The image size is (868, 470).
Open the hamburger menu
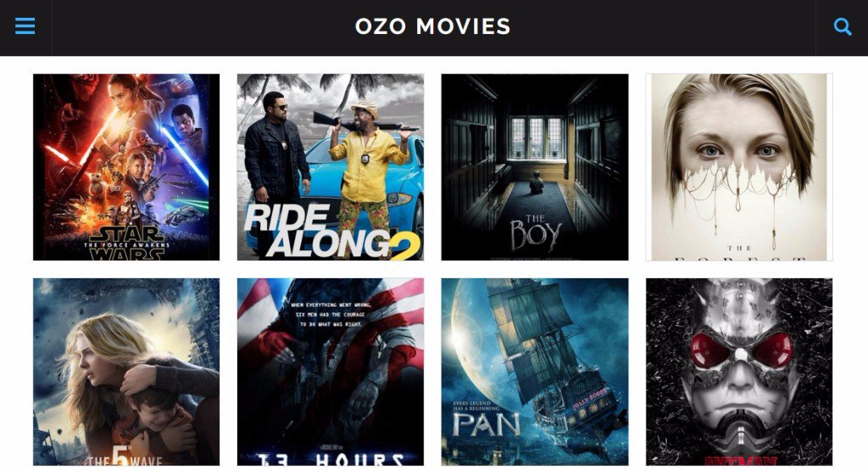(x=25, y=26)
